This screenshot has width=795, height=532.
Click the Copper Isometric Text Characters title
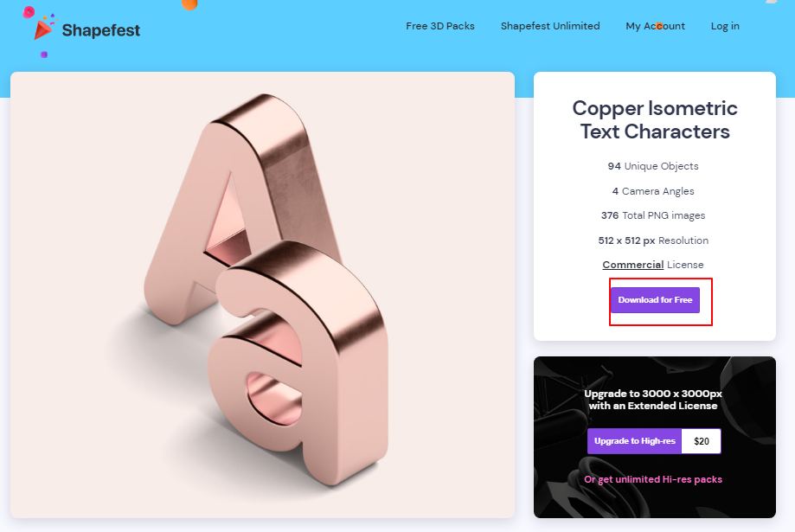(x=655, y=119)
